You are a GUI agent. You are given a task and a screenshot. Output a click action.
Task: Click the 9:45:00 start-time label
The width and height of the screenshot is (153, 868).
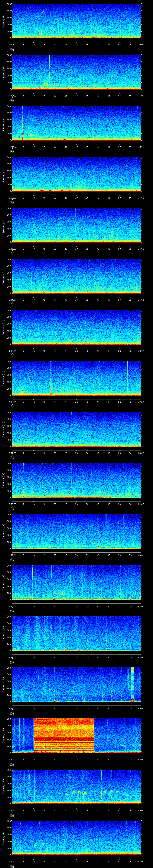(x=12, y=861)
